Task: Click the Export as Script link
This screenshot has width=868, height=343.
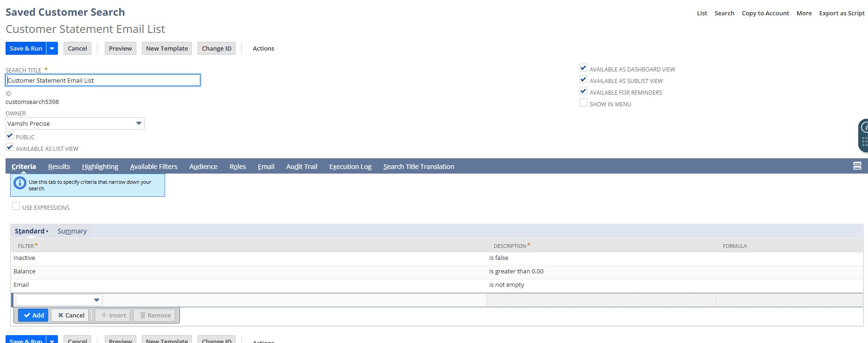Action: click(x=842, y=13)
